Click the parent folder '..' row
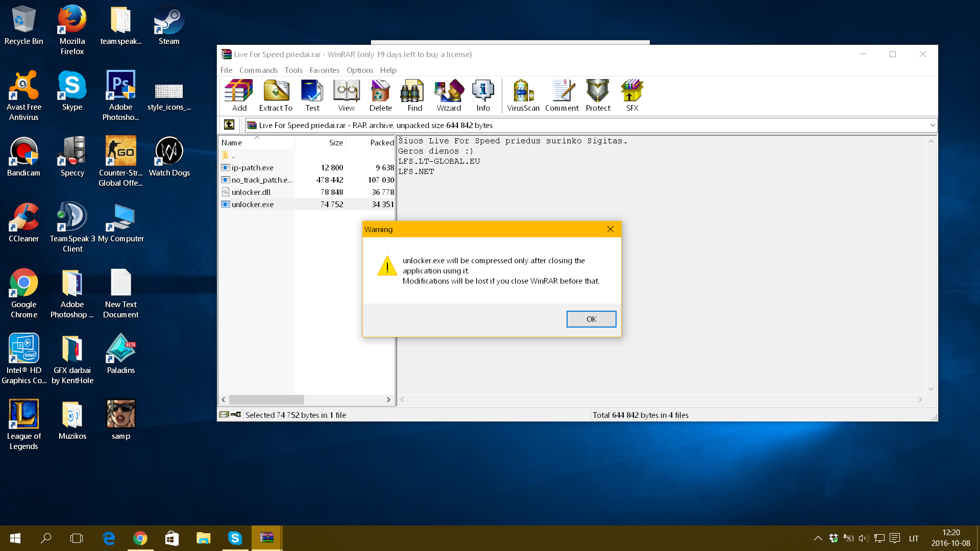The image size is (980, 551). (x=307, y=155)
